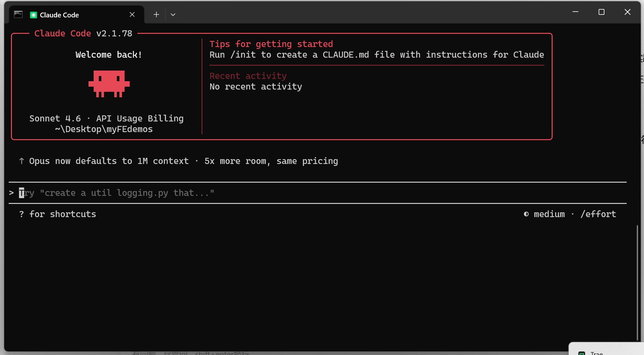Click the /init tip line
The width and height of the screenshot is (644, 355).
377,55
